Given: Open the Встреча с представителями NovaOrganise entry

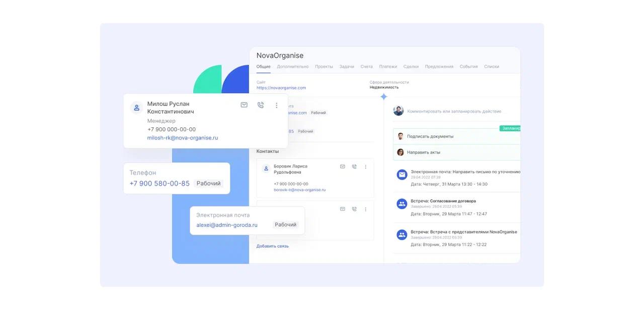Looking at the screenshot, I should [x=464, y=232].
